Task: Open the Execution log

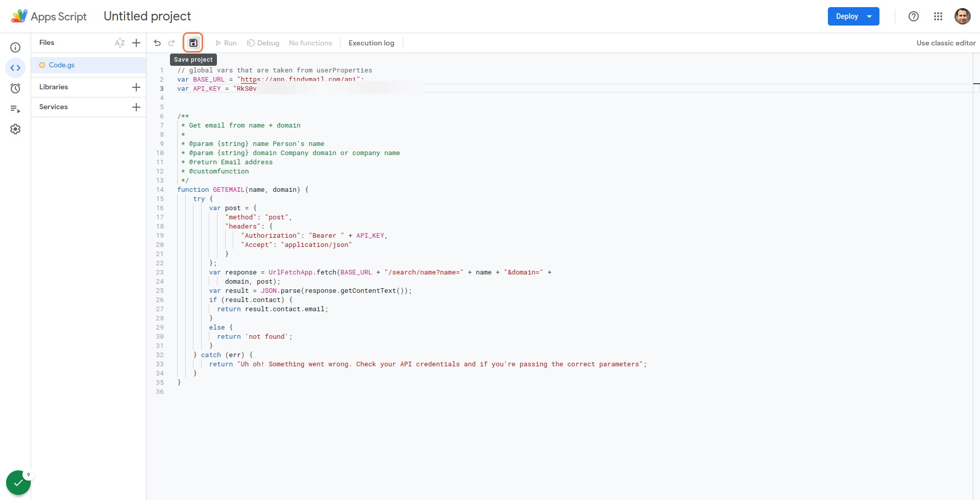Action: pos(372,43)
